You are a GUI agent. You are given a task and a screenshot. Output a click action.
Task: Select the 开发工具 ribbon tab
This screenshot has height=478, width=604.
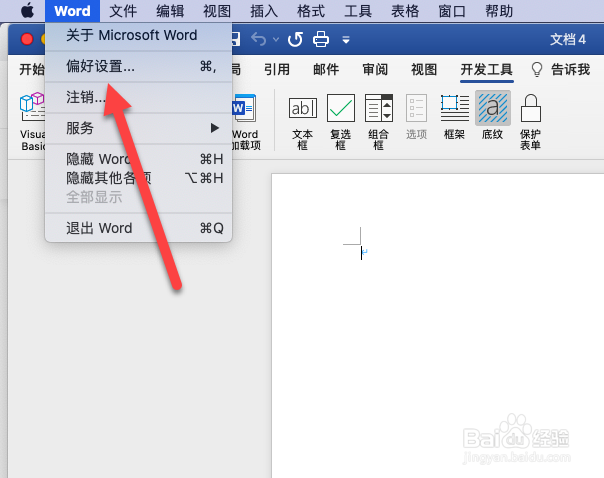[x=487, y=70]
